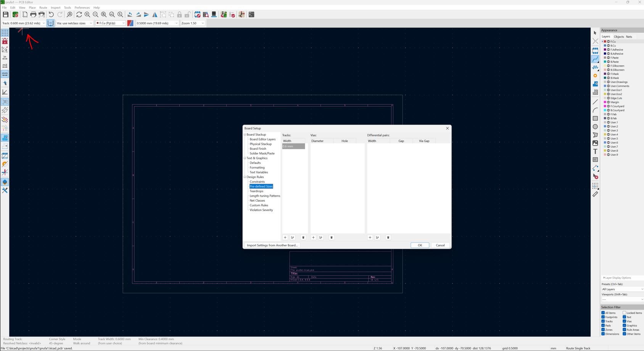The height and width of the screenshot is (351, 644).
Task: Delete the selected via size row
Action: click(332, 238)
